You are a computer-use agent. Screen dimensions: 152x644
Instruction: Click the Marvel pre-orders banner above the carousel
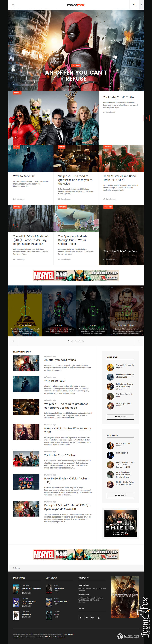tap(76, 276)
